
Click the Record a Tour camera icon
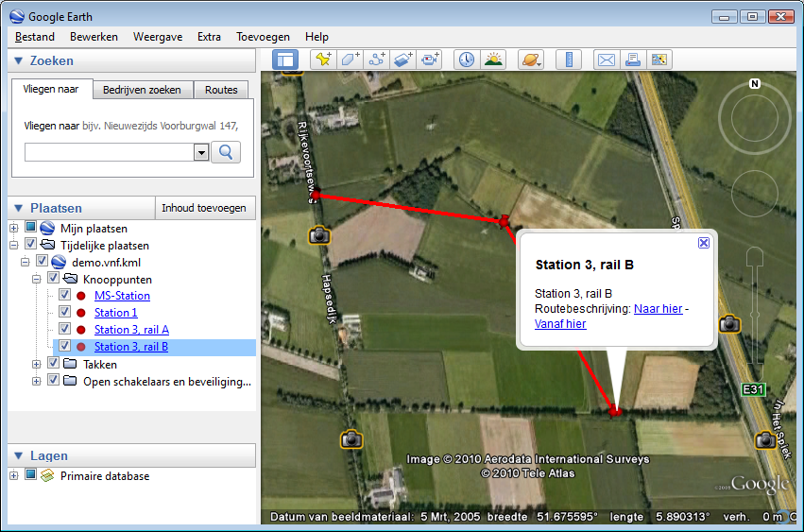pyautogui.click(x=431, y=60)
